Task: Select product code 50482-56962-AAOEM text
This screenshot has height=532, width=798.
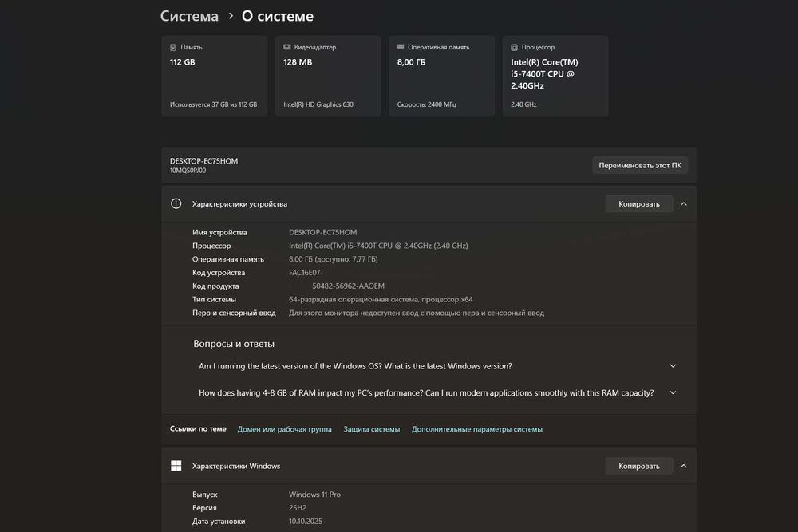Action: pos(348,286)
